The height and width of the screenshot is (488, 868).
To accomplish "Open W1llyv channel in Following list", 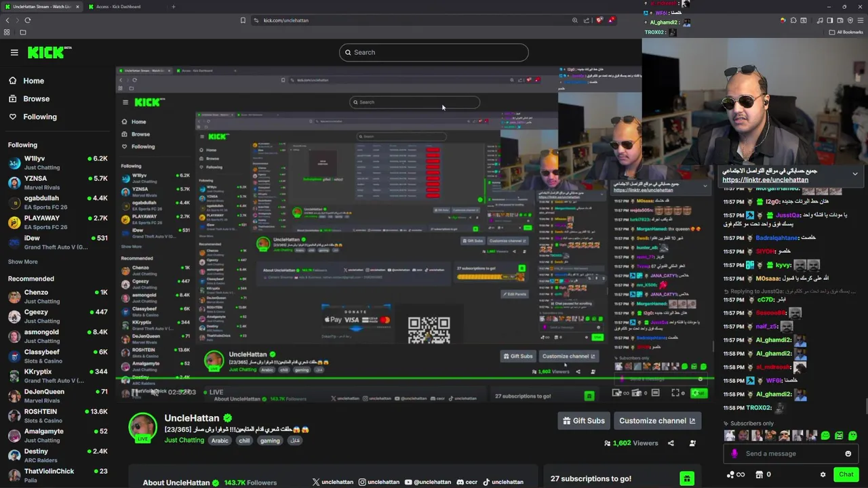I will (58, 163).
